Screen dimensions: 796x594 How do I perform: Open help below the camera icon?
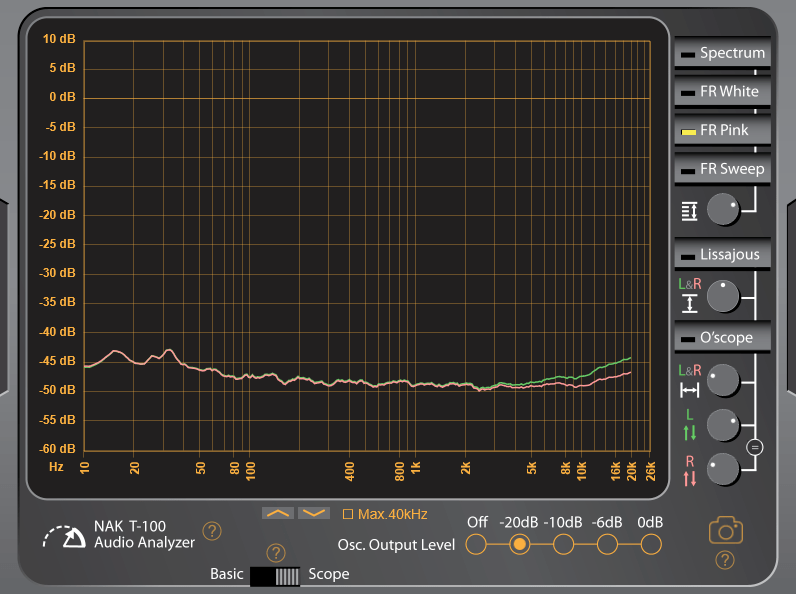click(725, 560)
